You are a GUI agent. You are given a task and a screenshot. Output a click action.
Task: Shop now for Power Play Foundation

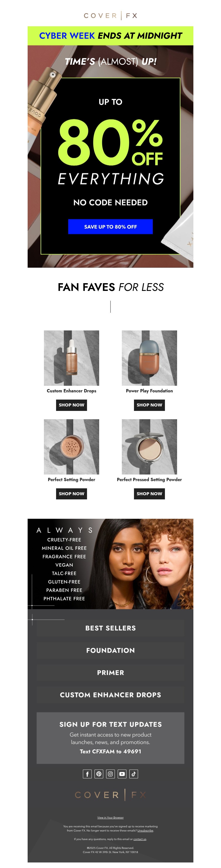tap(149, 405)
